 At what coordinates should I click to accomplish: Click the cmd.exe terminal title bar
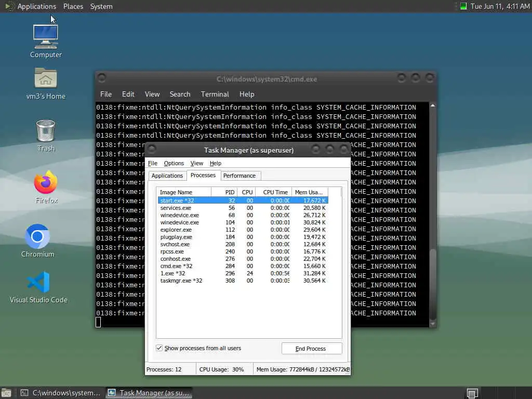tap(267, 79)
